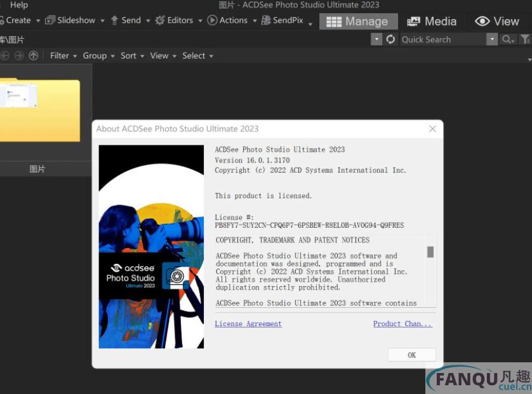Click the 图片 folder name label
Image resolution: width=532 pixels, height=394 pixels.
37,169
